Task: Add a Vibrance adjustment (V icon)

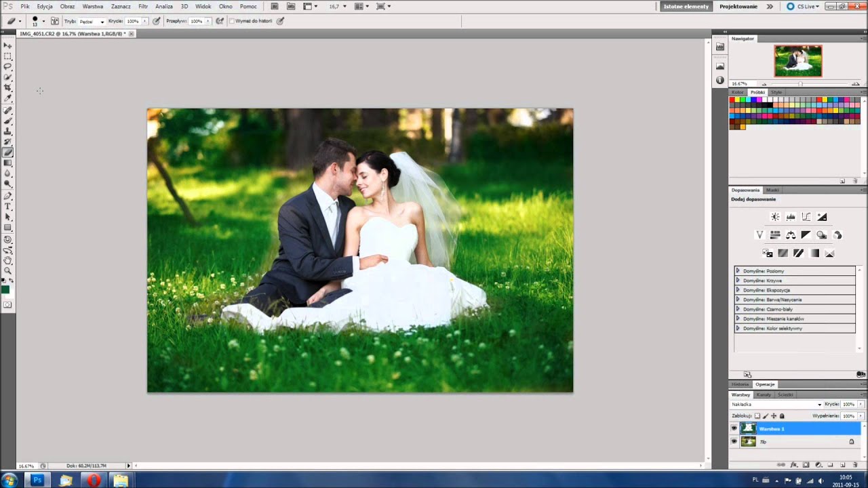Action: tap(759, 235)
